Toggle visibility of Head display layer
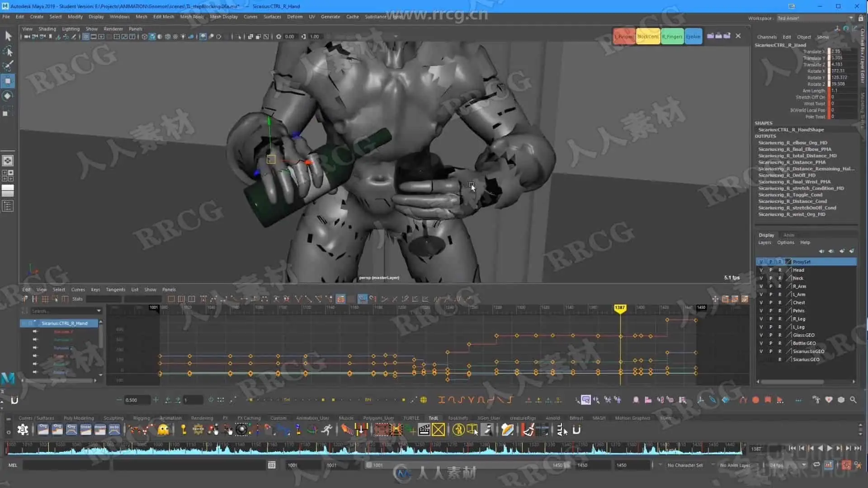868x488 pixels. (761, 270)
